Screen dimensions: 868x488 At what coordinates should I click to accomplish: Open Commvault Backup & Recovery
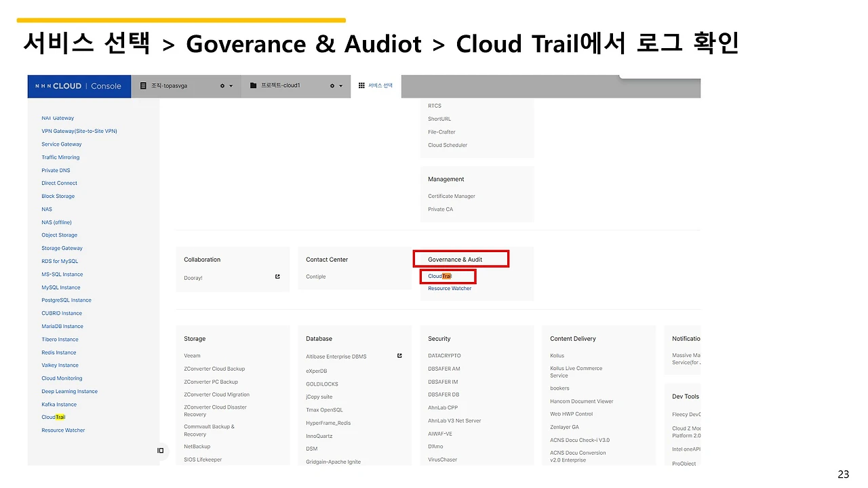pyautogui.click(x=209, y=430)
